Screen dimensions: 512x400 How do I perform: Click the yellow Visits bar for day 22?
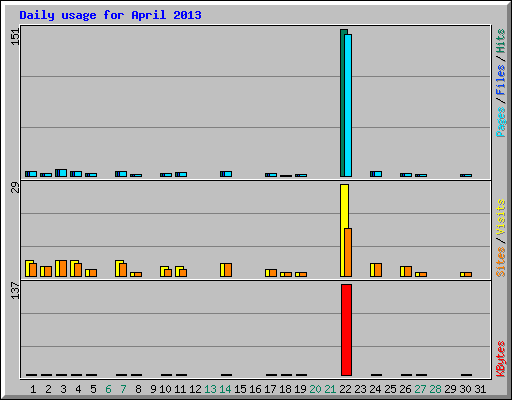pyautogui.click(x=343, y=230)
